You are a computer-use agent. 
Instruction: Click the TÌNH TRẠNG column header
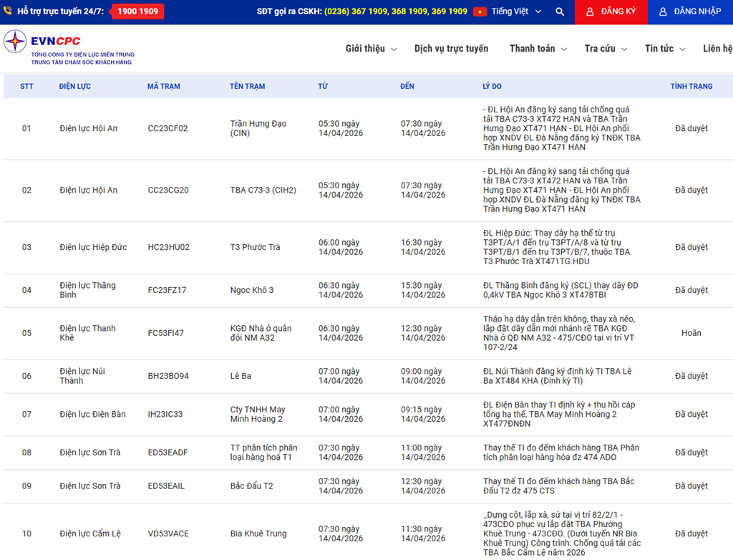point(691,87)
